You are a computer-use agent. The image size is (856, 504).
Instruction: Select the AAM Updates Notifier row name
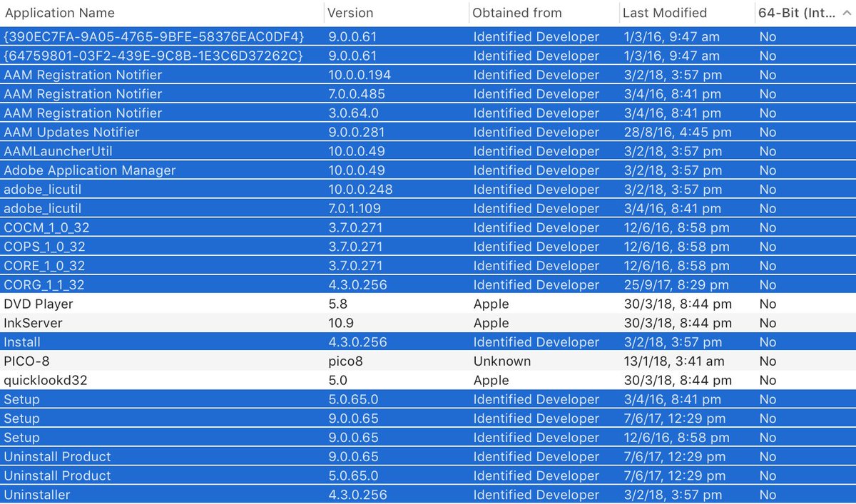pyautogui.click(x=72, y=132)
